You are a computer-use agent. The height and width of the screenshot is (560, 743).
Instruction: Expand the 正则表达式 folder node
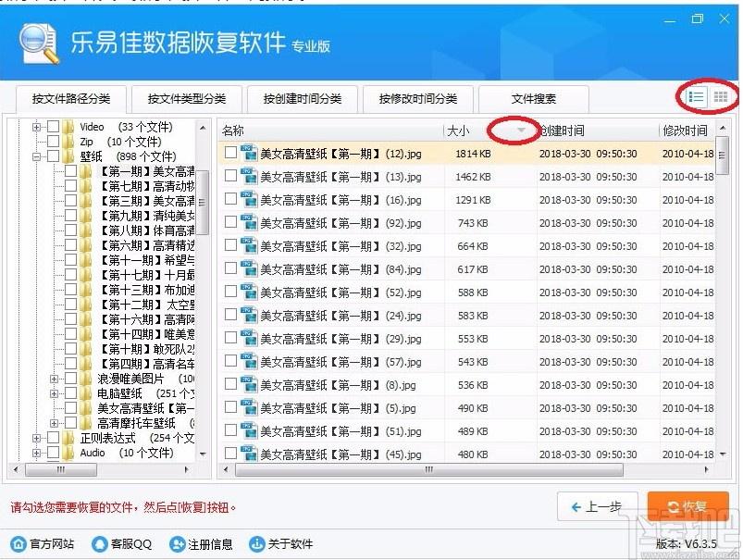click(36, 438)
